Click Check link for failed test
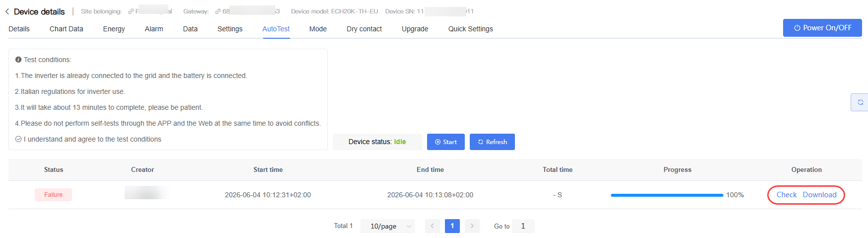Screen dimensions: 868x238 click(787, 195)
